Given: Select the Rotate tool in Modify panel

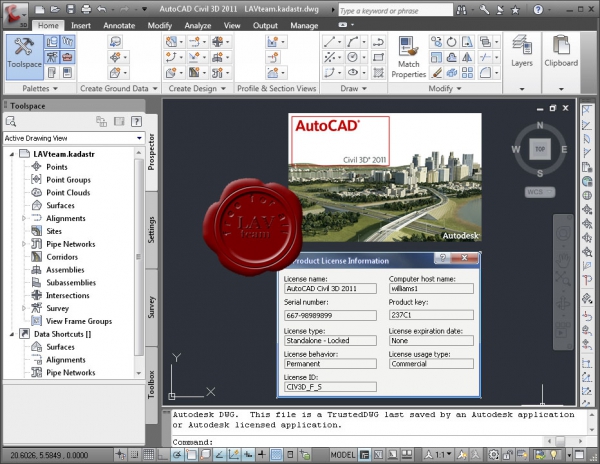Looking at the screenshot, I should 452,42.
